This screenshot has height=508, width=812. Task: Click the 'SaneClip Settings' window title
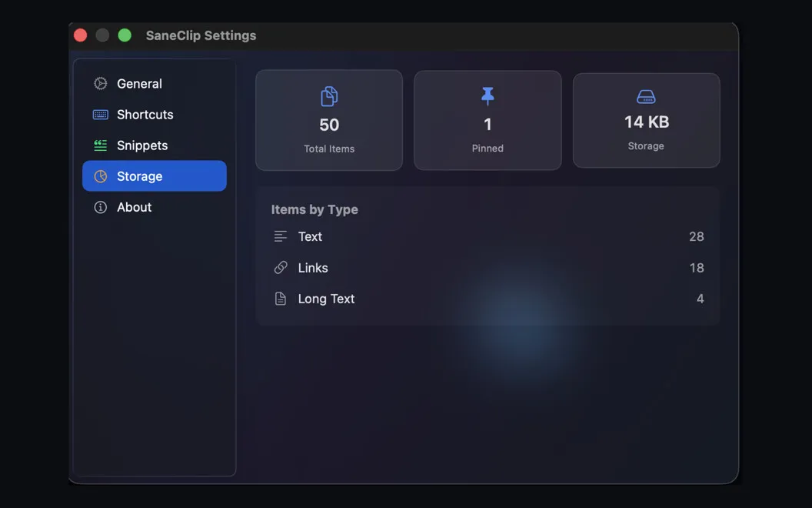201,35
